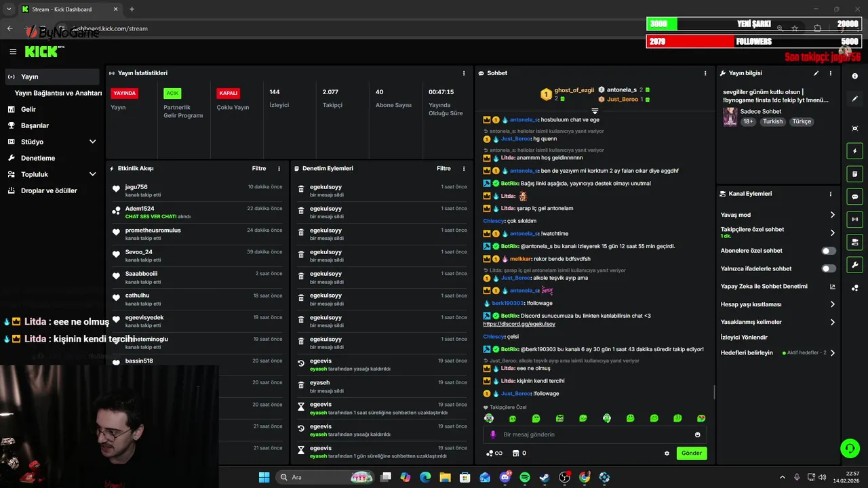This screenshot has width=868, height=488.
Task: Open the Yayın bilgisi three-dot menu
Action: point(830,73)
